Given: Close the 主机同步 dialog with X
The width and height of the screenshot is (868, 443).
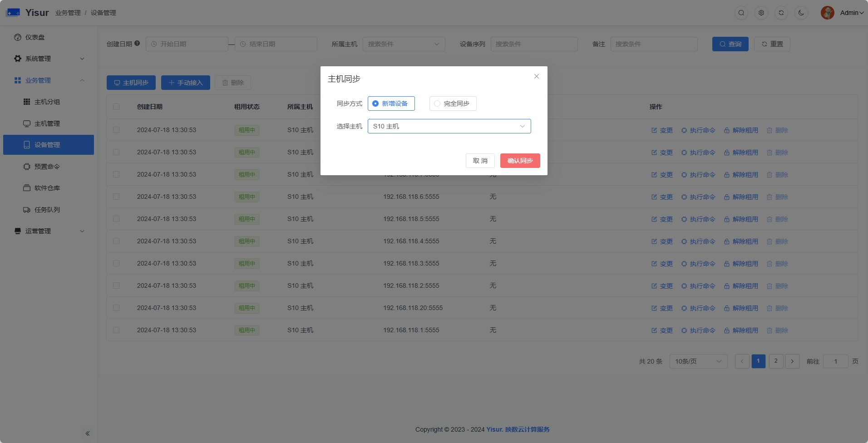Looking at the screenshot, I should click(x=537, y=76).
